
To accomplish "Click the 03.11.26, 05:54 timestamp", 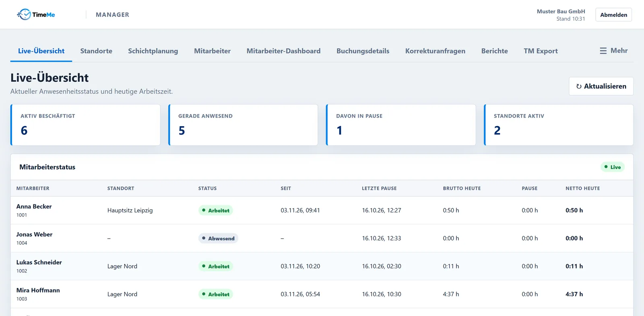I will (x=300, y=294).
